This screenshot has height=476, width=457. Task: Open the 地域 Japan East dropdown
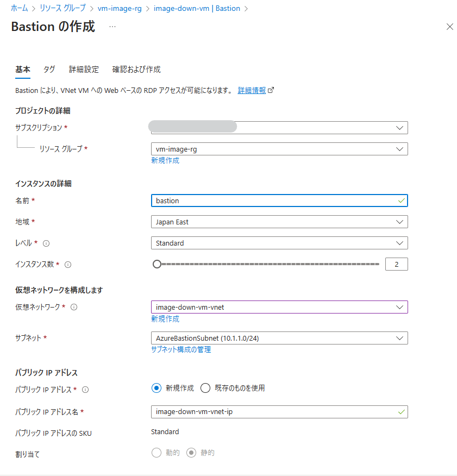click(279, 222)
